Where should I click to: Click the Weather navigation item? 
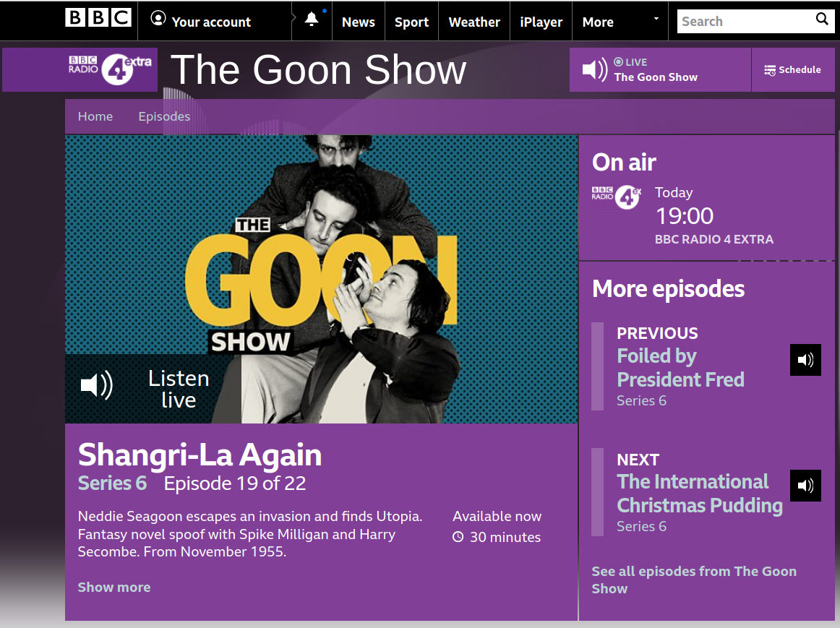coord(473,21)
